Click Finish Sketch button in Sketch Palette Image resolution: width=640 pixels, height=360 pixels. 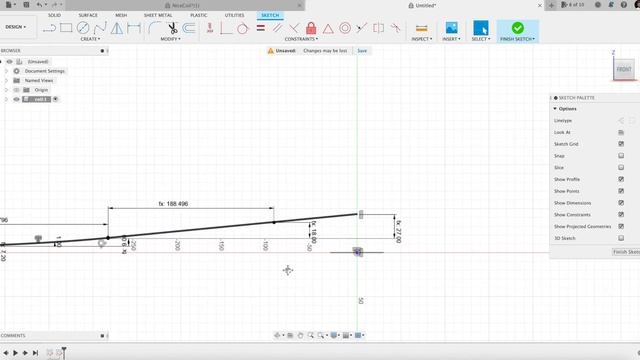tap(626, 252)
